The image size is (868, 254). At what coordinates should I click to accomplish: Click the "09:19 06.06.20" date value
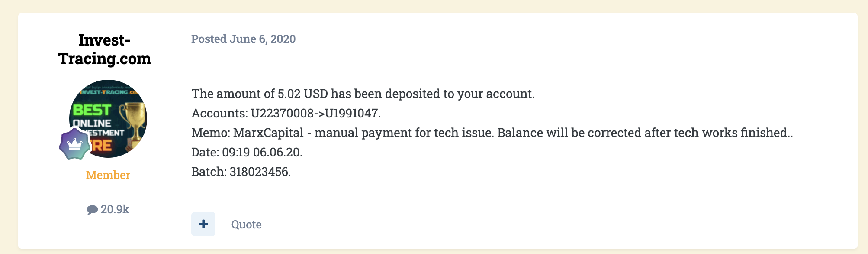[x=261, y=153]
